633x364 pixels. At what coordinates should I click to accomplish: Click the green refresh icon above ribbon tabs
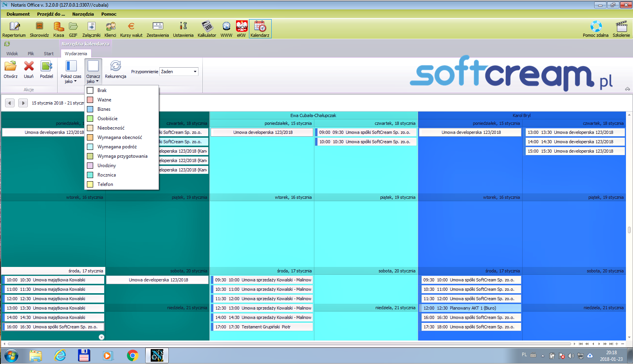pos(7,44)
